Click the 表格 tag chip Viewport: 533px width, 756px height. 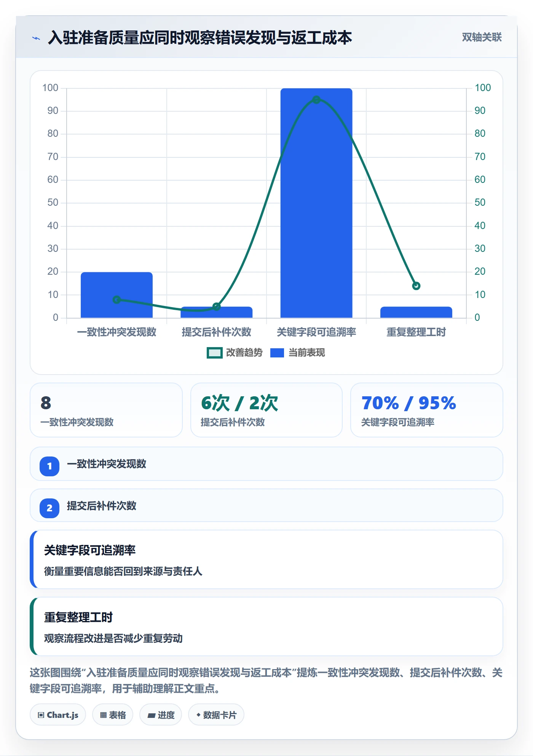point(113,715)
